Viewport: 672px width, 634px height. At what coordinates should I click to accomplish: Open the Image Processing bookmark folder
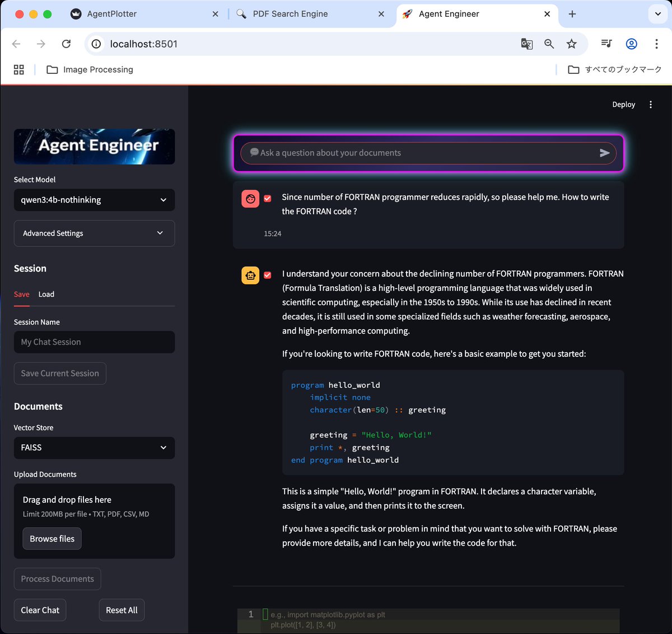pyautogui.click(x=90, y=69)
